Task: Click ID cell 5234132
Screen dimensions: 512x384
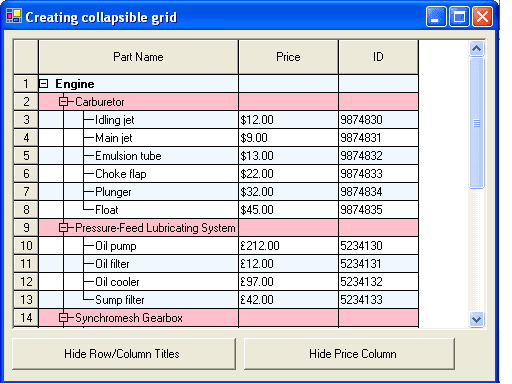Action: [x=378, y=282]
